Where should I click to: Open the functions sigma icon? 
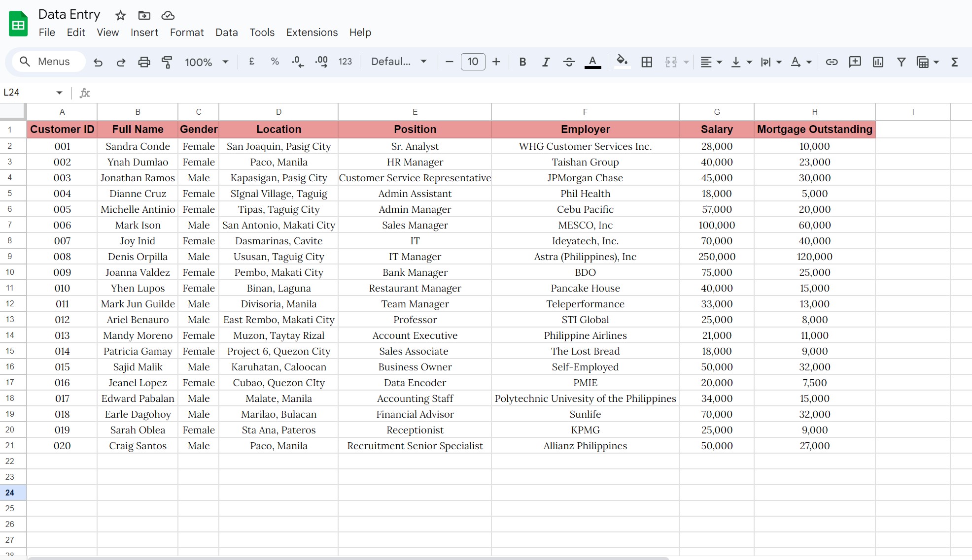pyautogui.click(x=954, y=62)
